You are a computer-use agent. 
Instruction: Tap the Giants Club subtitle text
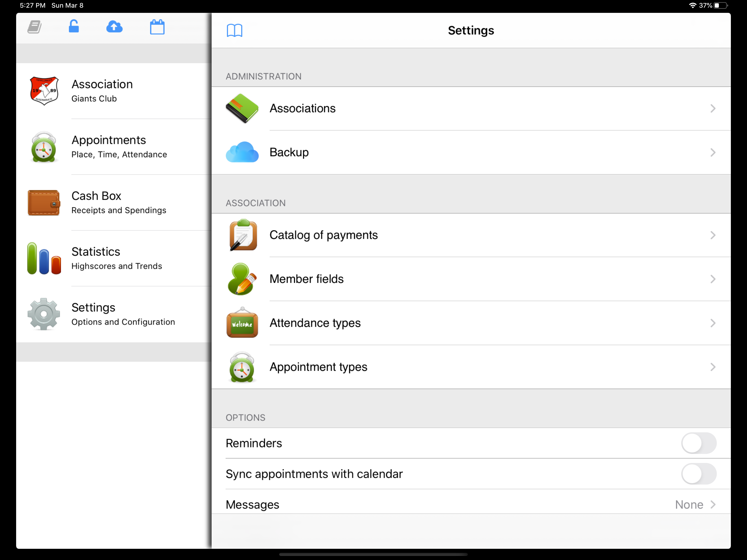point(94,99)
